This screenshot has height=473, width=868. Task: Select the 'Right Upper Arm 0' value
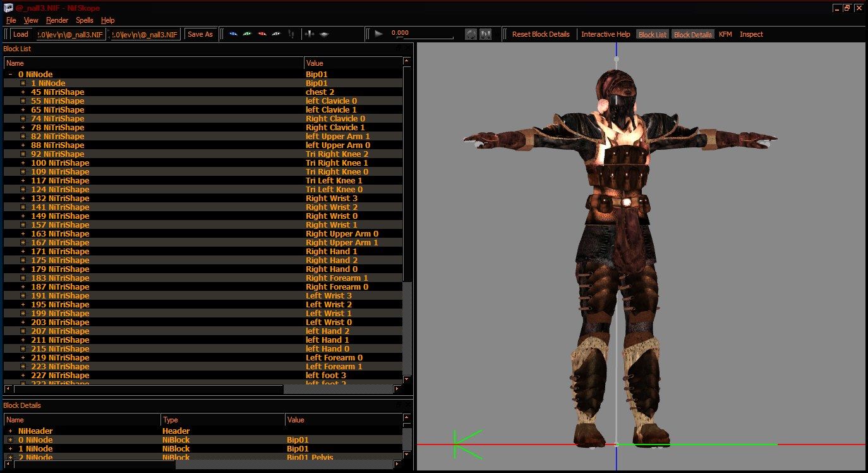pos(342,234)
